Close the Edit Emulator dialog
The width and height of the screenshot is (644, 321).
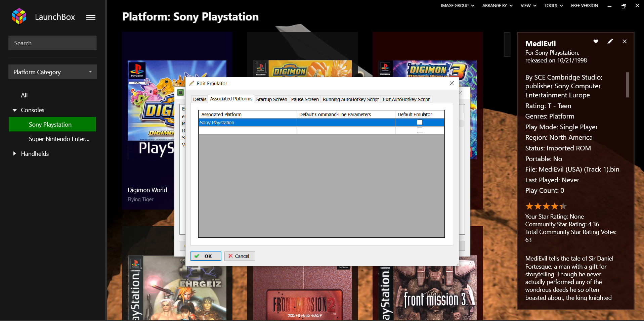[x=452, y=83]
